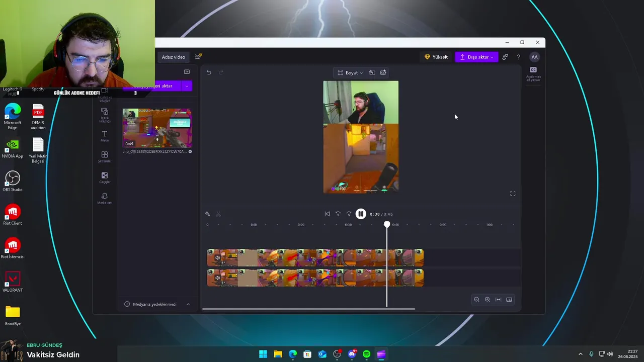Select the 0:49 media clip thumbnail
Viewport: 644px width, 362px height.
pos(157,128)
